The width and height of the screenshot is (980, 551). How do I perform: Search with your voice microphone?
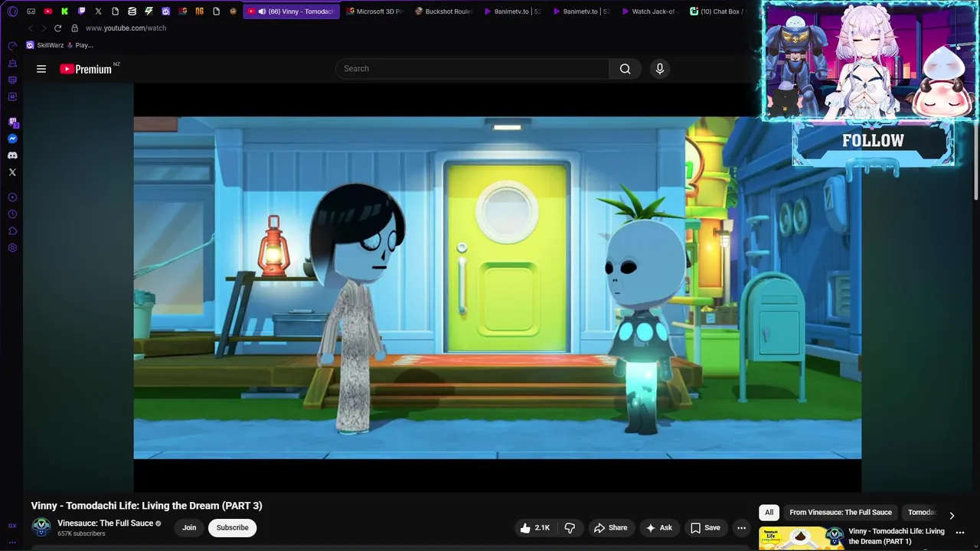tap(660, 69)
